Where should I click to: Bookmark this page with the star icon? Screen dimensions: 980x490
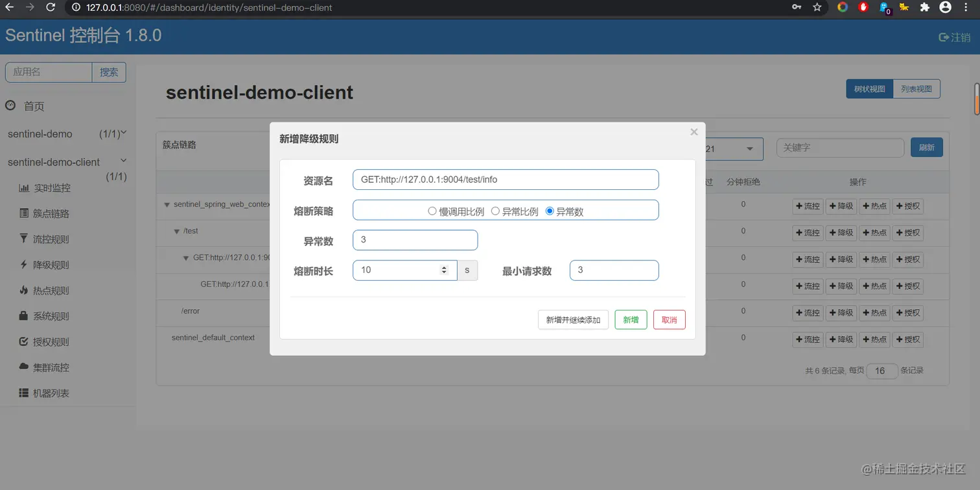coord(817,8)
